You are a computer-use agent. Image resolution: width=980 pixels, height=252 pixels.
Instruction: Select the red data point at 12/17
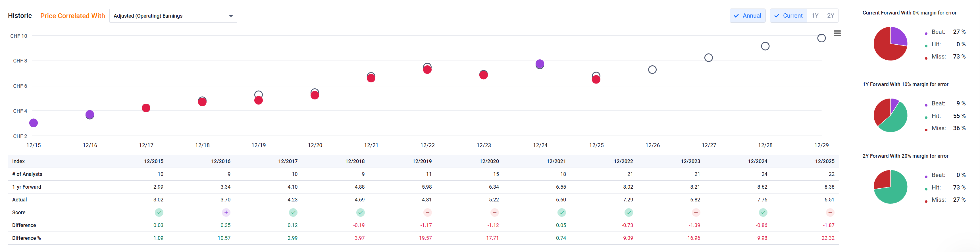(x=146, y=108)
